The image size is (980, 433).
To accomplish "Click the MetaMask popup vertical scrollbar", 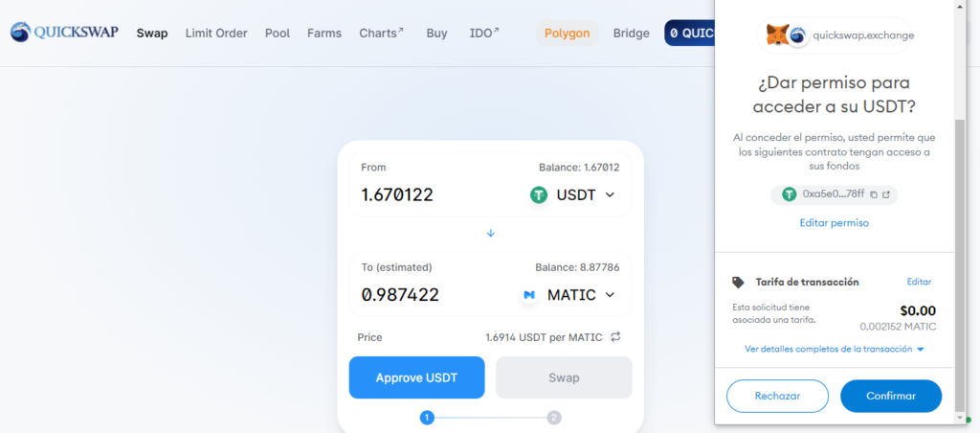I will click(x=960, y=259).
